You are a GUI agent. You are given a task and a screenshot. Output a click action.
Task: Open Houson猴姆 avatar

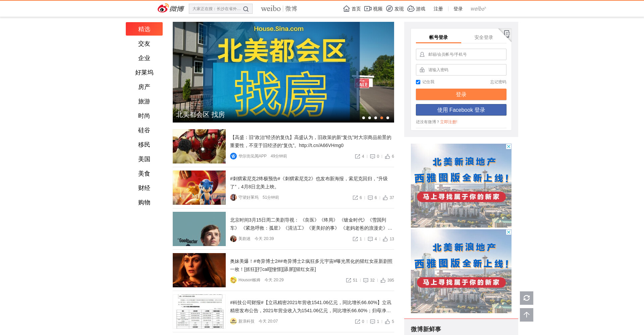coord(233,280)
